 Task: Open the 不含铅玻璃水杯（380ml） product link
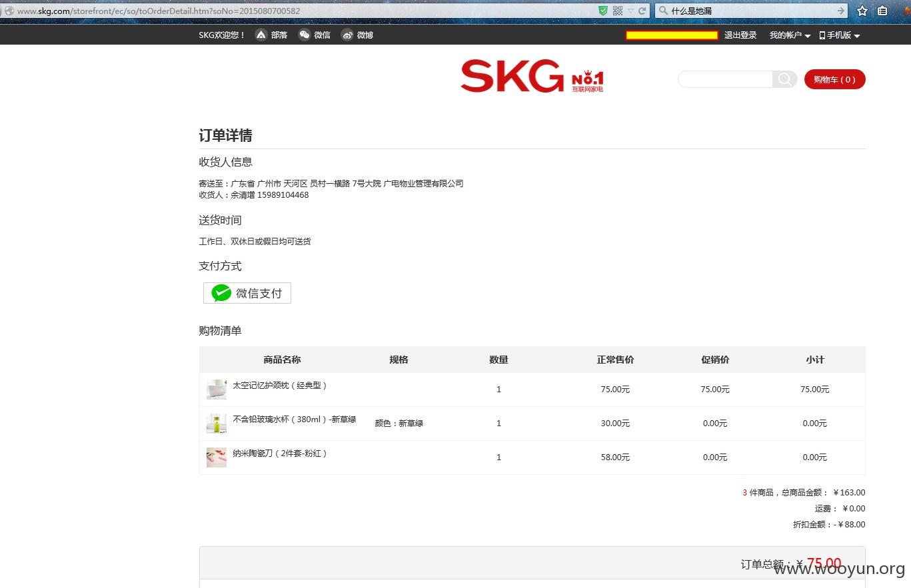click(x=295, y=420)
